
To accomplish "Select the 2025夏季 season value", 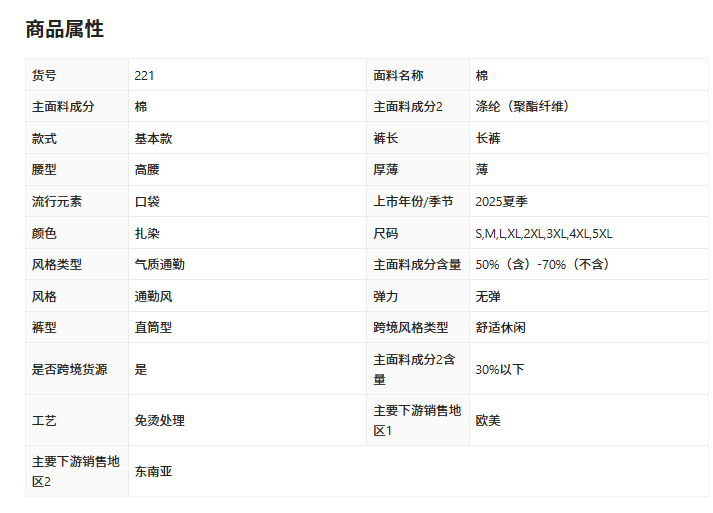I will [502, 201].
